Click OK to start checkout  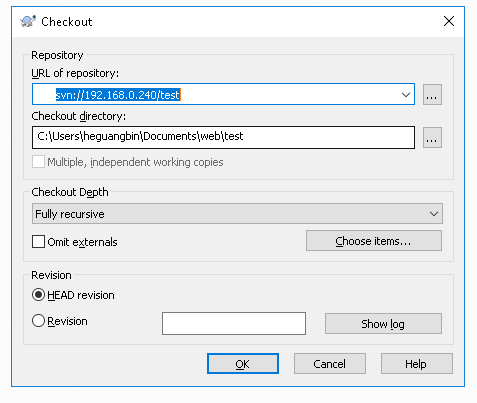point(243,364)
